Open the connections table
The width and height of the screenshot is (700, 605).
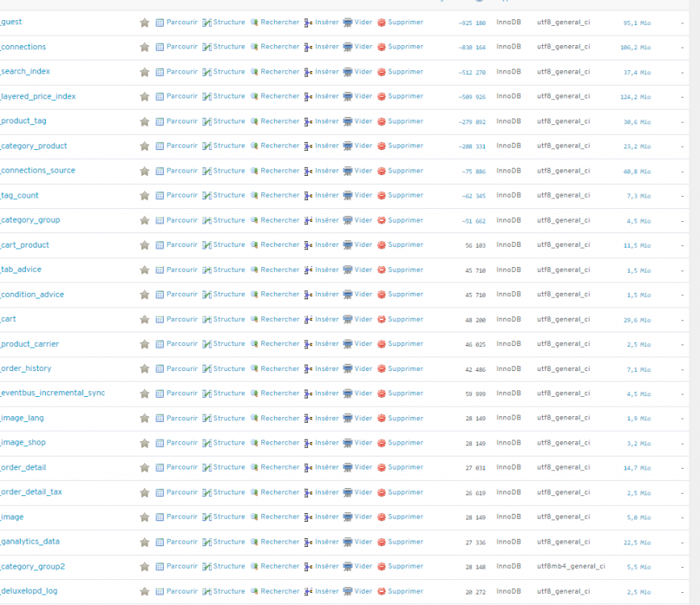tap(23, 47)
